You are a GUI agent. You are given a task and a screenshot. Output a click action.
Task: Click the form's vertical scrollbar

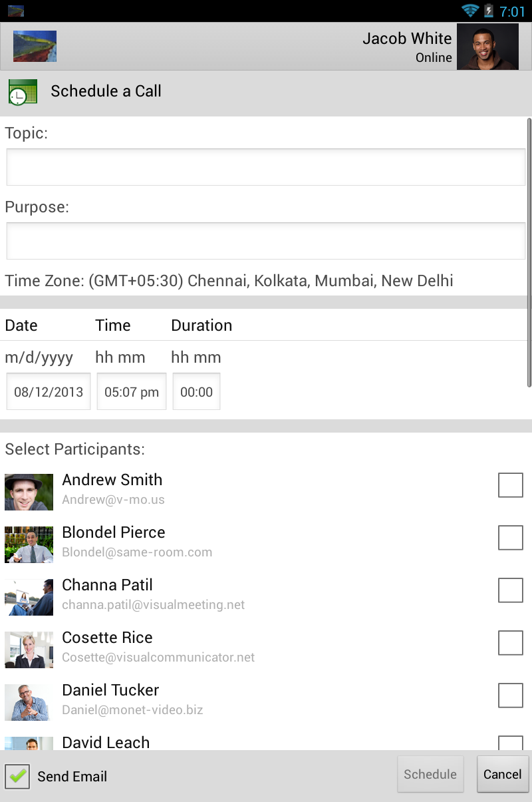point(529,253)
